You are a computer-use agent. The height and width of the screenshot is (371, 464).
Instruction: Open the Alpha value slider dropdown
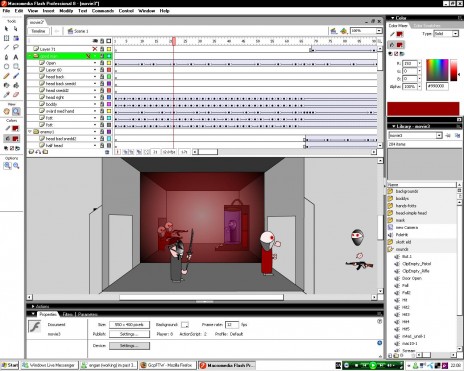[419, 86]
